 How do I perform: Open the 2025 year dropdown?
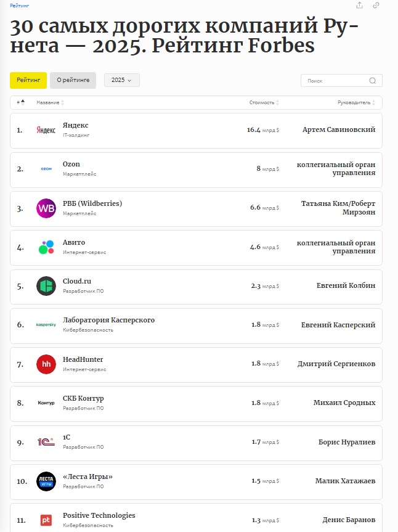[121, 81]
